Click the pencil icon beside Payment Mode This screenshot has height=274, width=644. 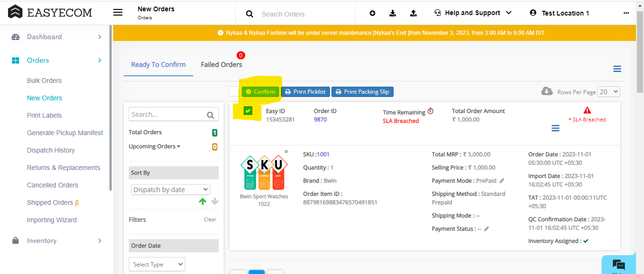[x=502, y=181]
